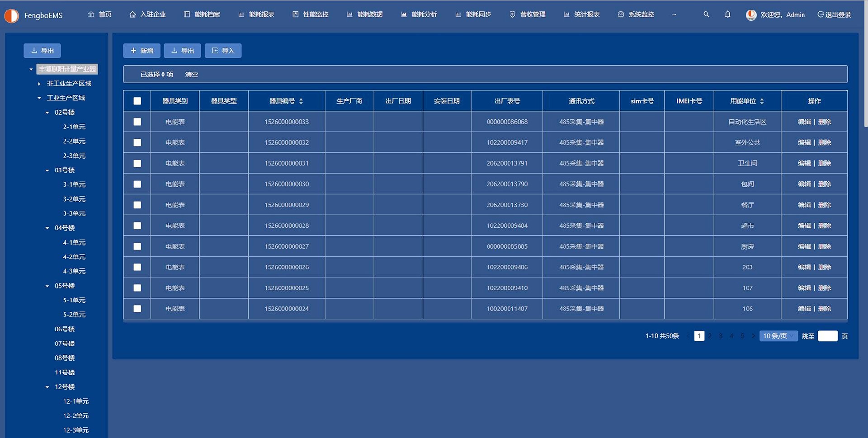Open the 能耗分析 menu

[x=419, y=14]
